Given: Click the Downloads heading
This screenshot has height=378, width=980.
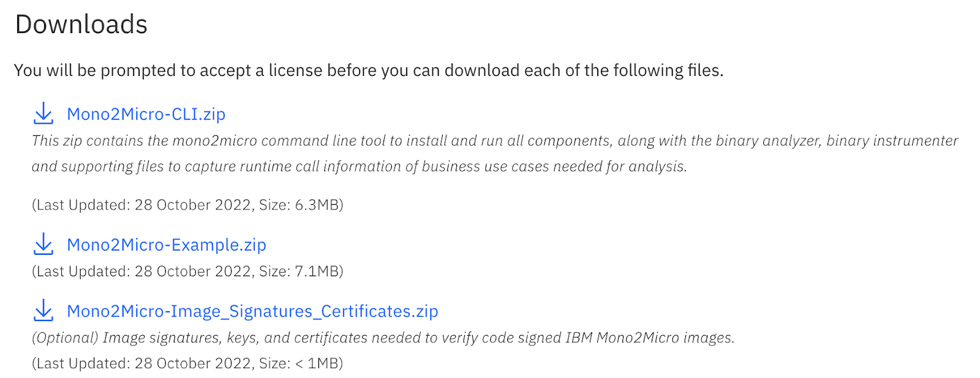Looking at the screenshot, I should [81, 25].
